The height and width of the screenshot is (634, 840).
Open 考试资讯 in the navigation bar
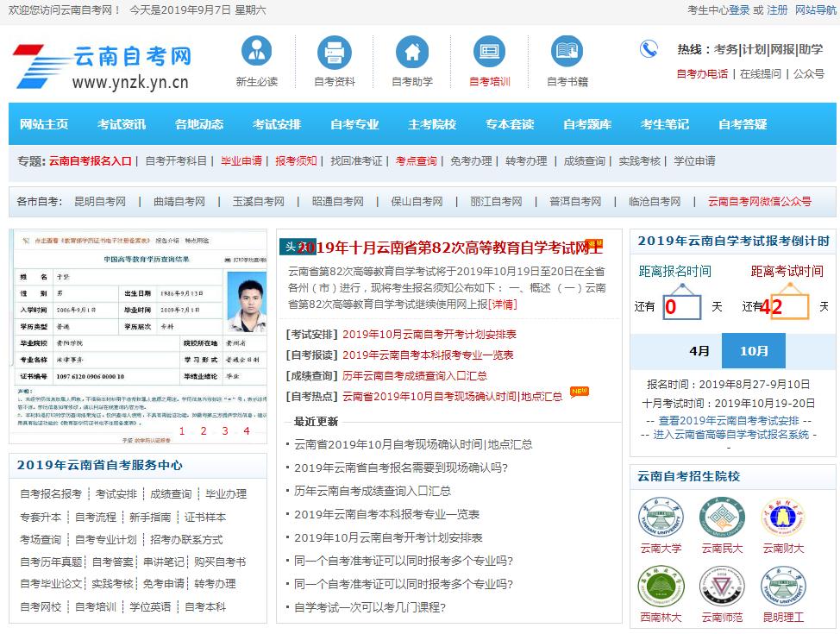click(122, 124)
